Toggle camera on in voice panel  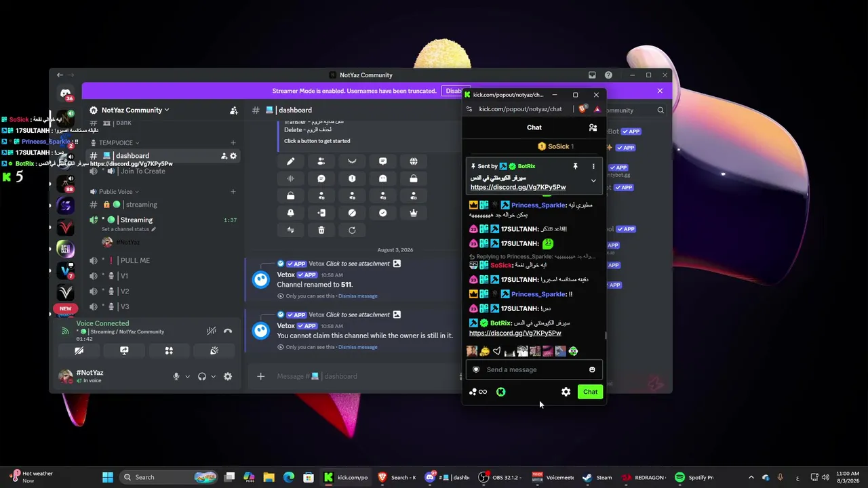(x=79, y=350)
